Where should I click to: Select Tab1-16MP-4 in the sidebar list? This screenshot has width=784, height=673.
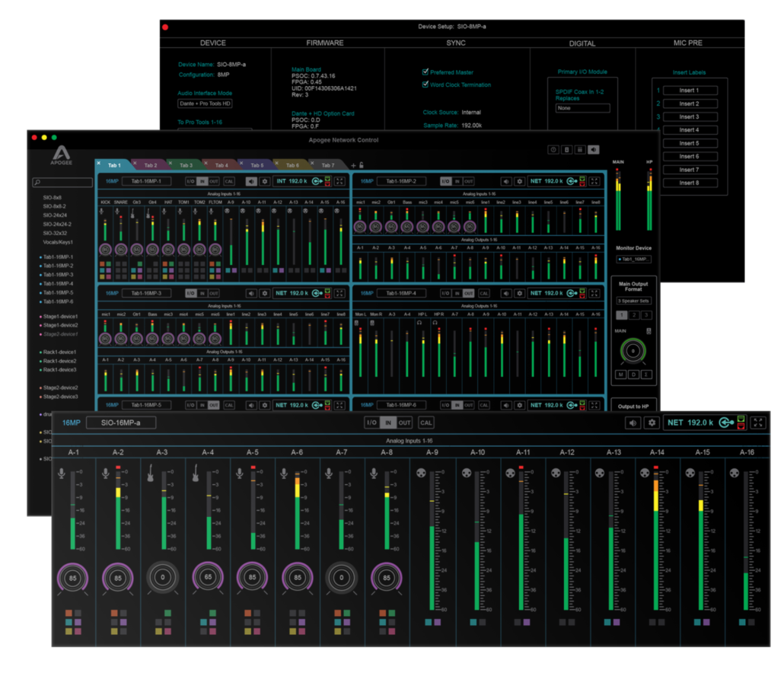click(x=58, y=283)
